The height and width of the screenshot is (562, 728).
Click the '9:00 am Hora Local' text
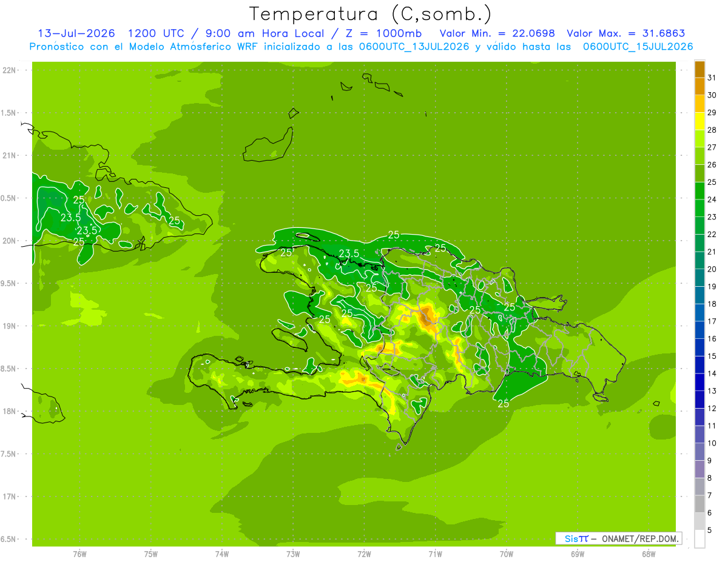[265, 33]
